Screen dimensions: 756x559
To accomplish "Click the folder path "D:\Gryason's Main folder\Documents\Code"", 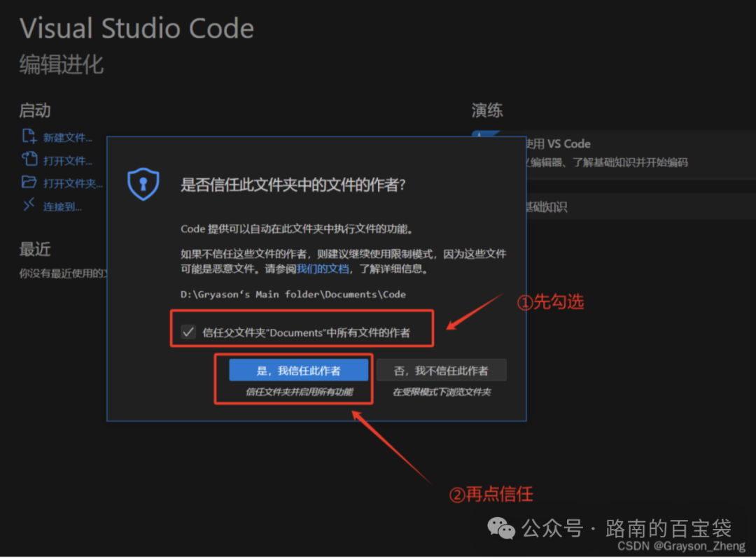I will tap(293, 295).
